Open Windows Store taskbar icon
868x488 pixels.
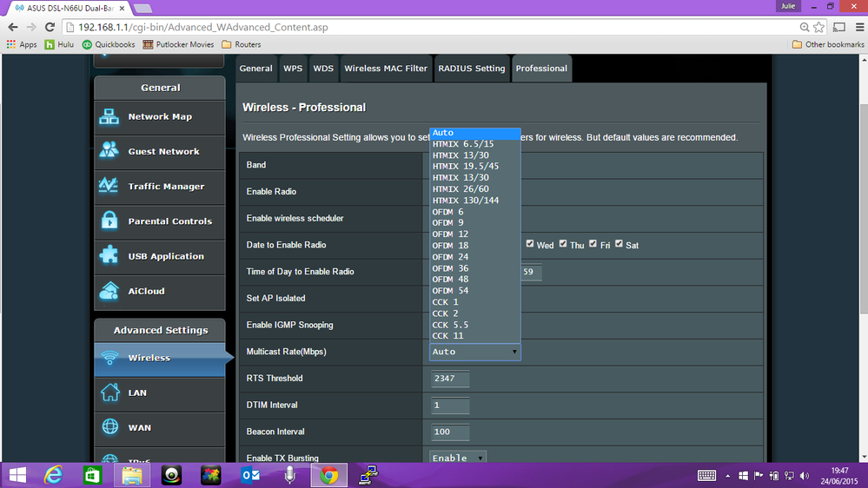tap(92, 475)
